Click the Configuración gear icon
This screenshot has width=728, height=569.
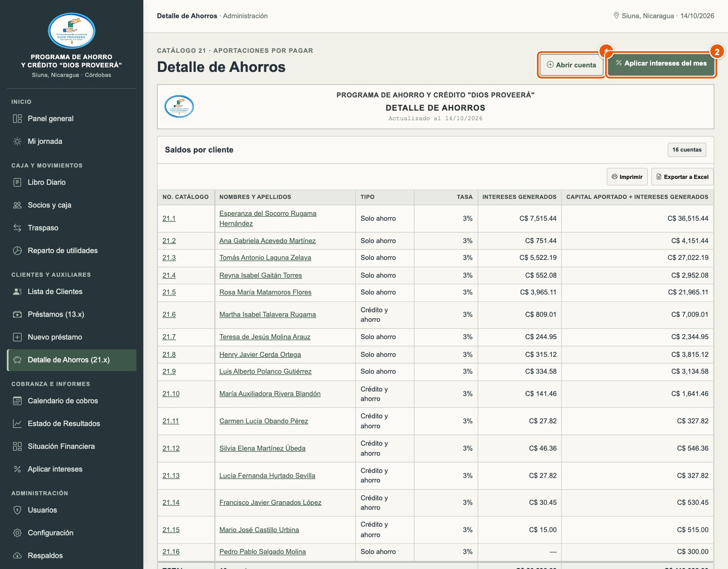(x=17, y=533)
